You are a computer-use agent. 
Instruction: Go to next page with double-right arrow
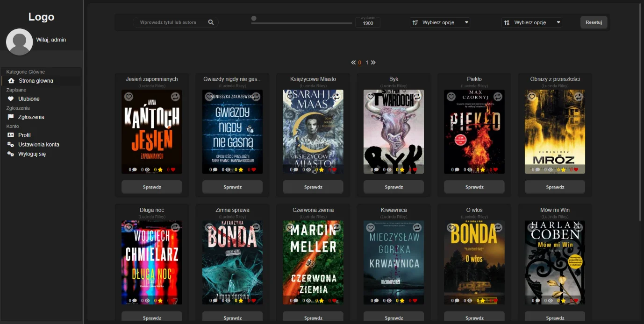pos(373,63)
